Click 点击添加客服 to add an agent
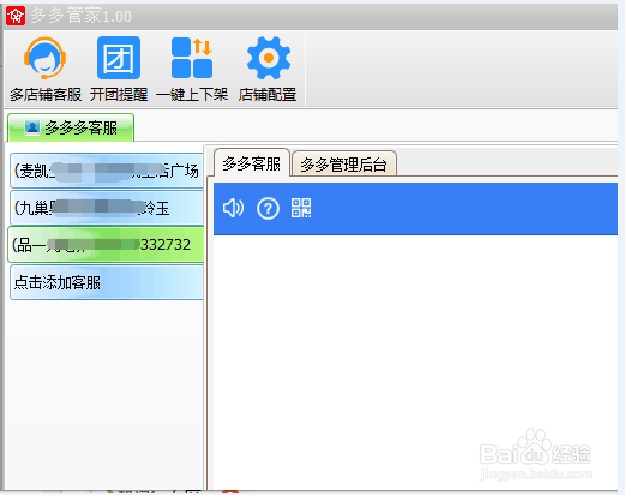 (x=107, y=282)
